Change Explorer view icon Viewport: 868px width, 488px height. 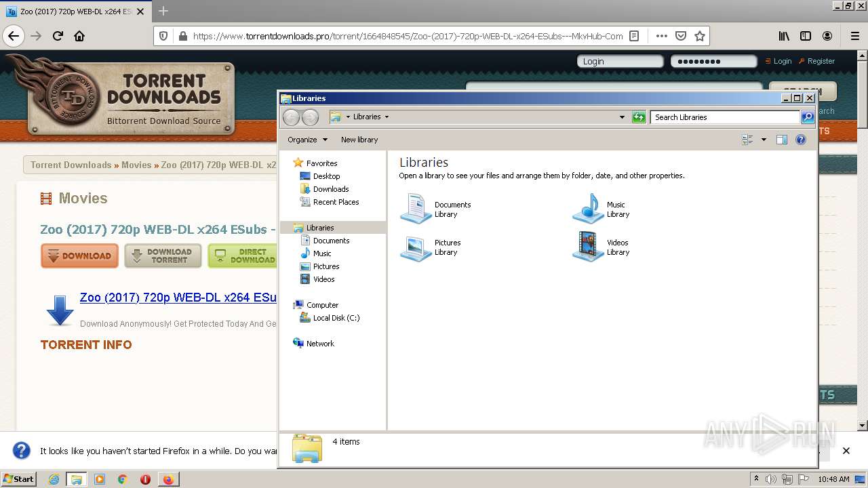[747, 140]
